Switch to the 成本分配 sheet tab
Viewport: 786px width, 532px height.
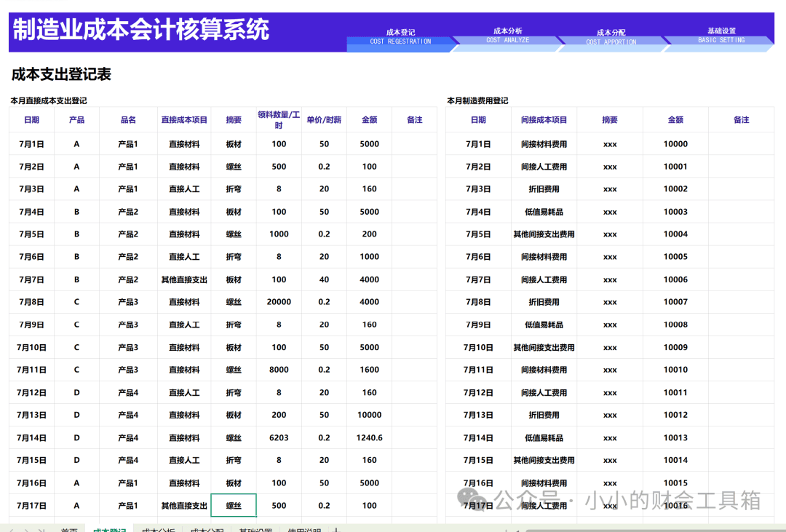point(207,530)
